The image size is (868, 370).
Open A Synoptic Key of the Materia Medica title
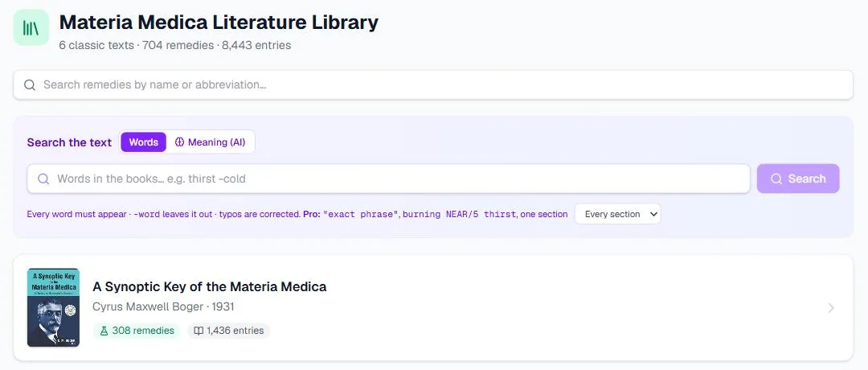pos(209,286)
